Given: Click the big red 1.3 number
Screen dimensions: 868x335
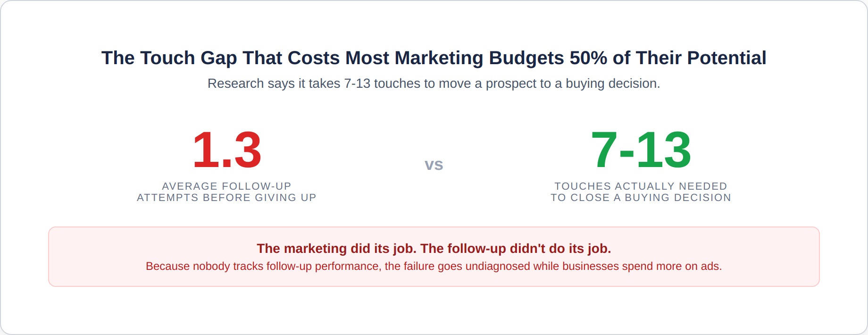Looking at the screenshot, I should point(227,150).
